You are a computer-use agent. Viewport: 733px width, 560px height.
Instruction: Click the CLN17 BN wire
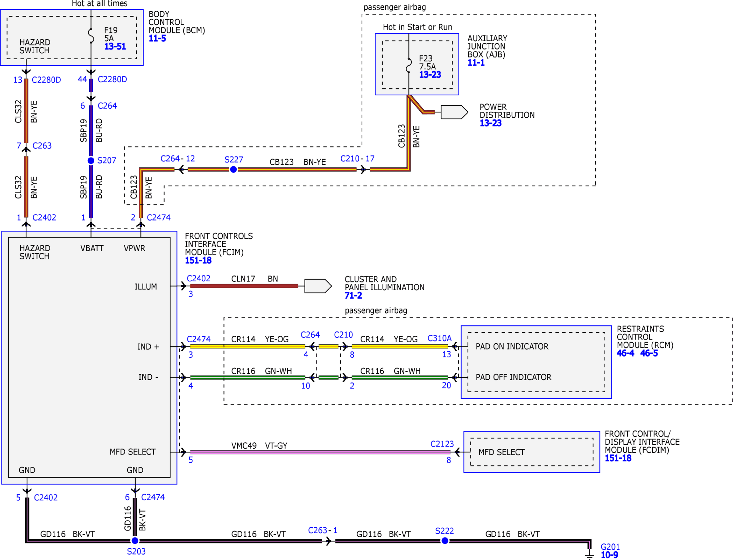click(x=244, y=286)
